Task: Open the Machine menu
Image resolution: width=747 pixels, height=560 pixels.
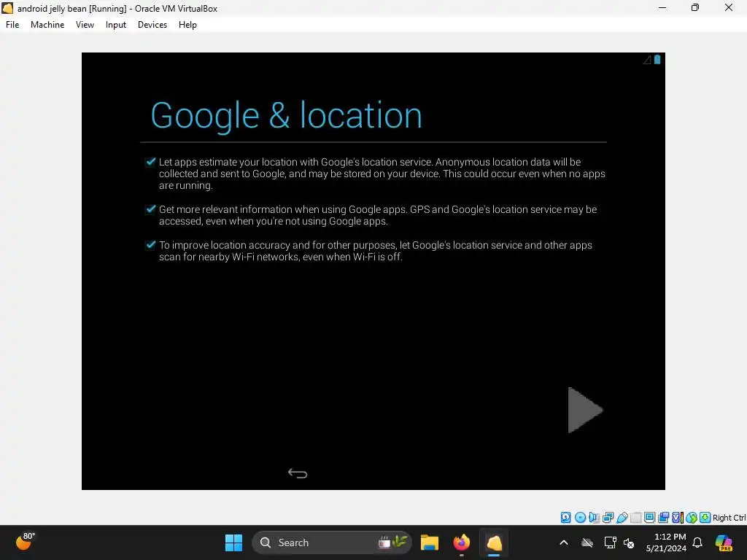Action: click(47, 25)
